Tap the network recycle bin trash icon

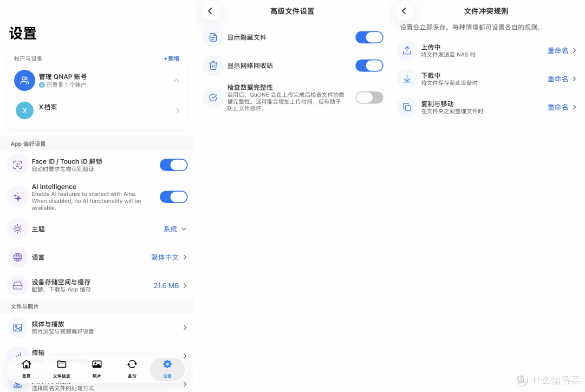coord(213,66)
